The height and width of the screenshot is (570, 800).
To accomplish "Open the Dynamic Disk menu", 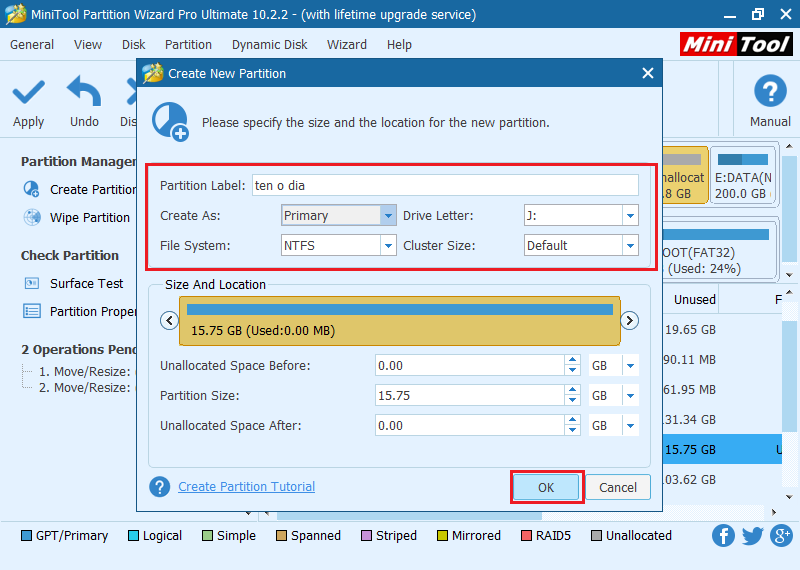I will pyautogui.click(x=269, y=45).
